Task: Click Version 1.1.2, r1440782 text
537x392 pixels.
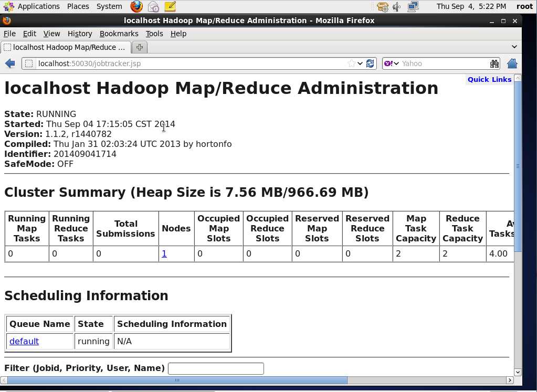Action: [x=58, y=134]
